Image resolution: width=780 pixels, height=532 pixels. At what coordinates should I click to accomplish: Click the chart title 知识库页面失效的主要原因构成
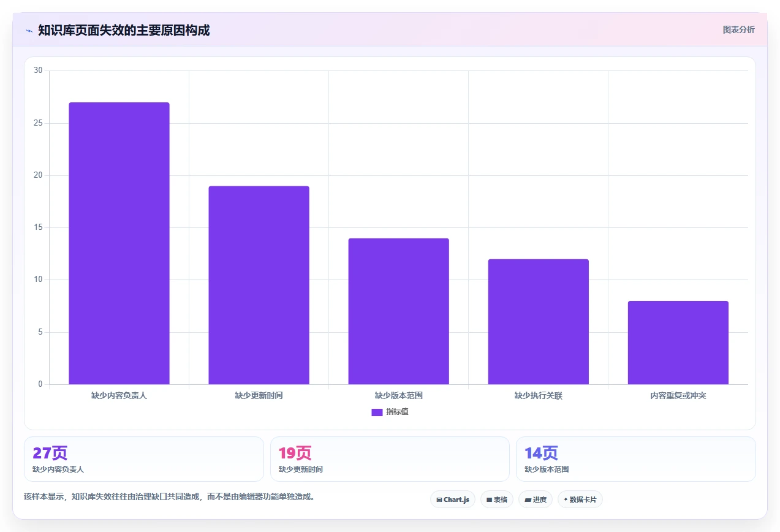tap(124, 31)
